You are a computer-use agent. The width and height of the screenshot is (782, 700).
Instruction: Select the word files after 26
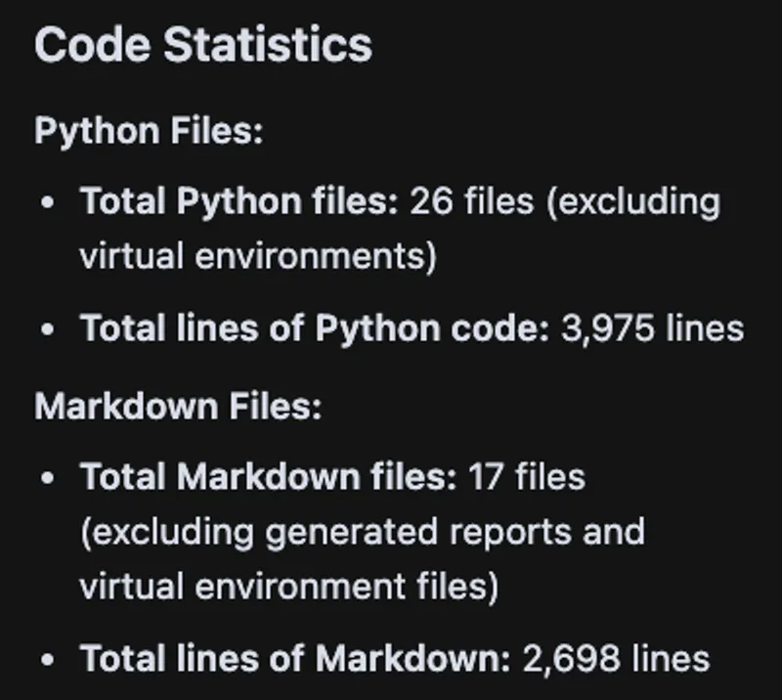[x=500, y=202]
